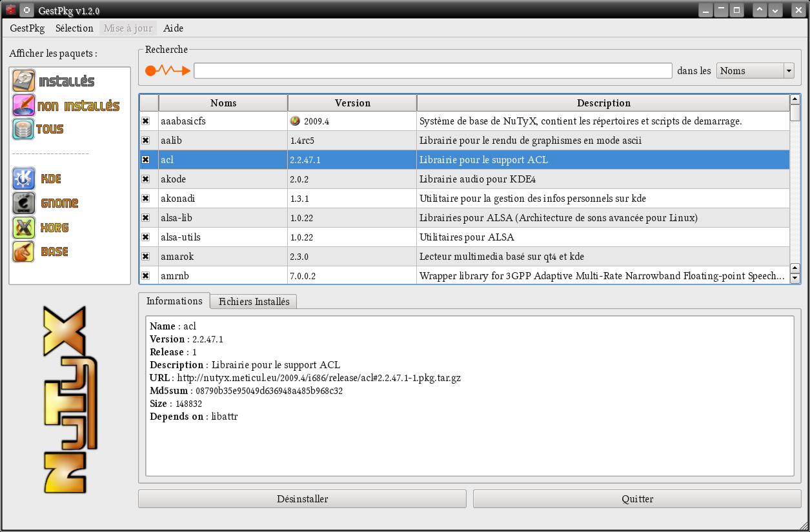Select the amarok package name
The height and width of the screenshot is (532, 810).
tap(177, 256)
